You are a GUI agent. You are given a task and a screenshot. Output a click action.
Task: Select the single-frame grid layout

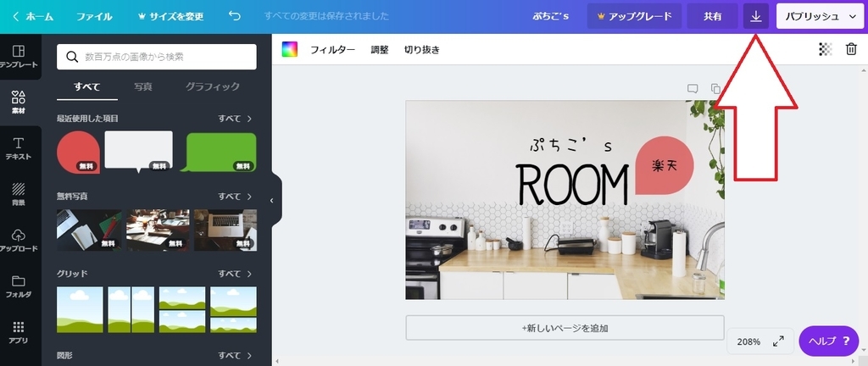(80, 309)
